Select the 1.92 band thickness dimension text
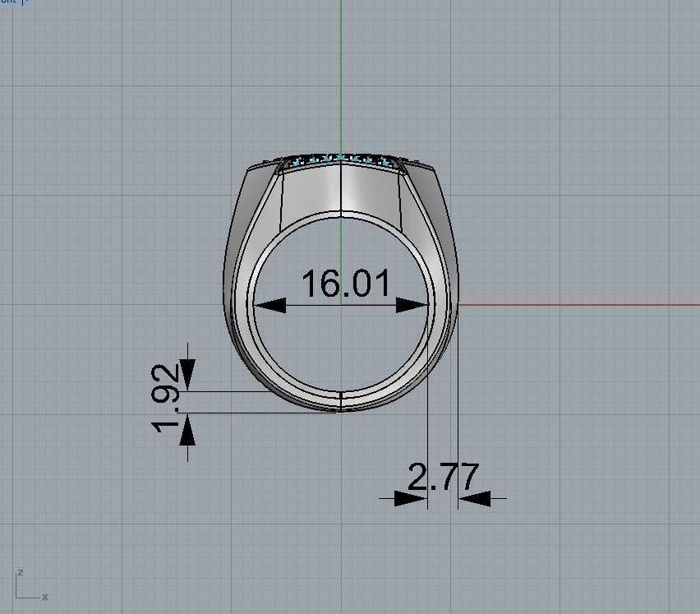700x614 pixels. click(166, 399)
